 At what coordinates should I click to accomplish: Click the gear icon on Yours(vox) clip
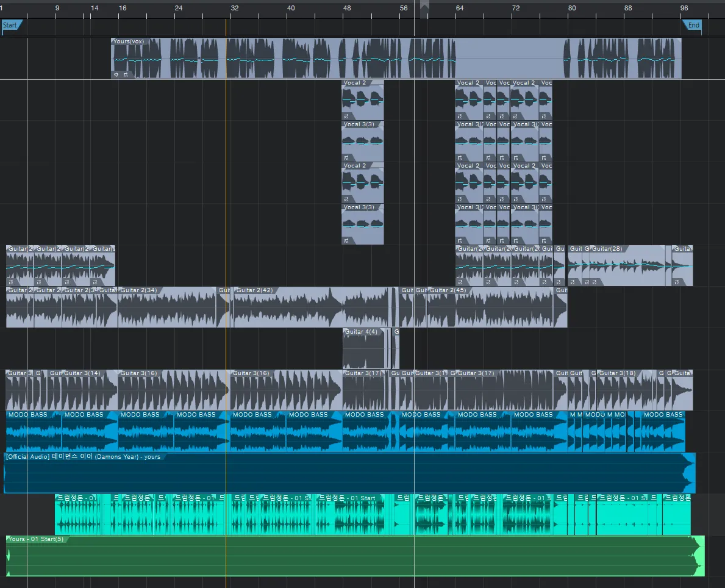pyautogui.click(x=116, y=74)
